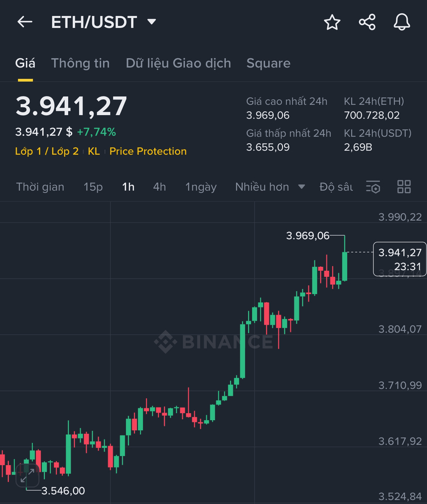Expand chart to fullscreen icon

tap(27, 476)
